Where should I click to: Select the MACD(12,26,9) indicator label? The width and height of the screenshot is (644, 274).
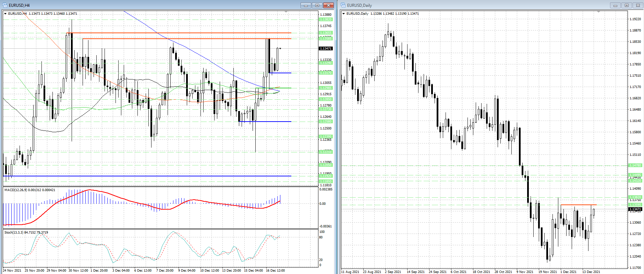tap(29, 190)
